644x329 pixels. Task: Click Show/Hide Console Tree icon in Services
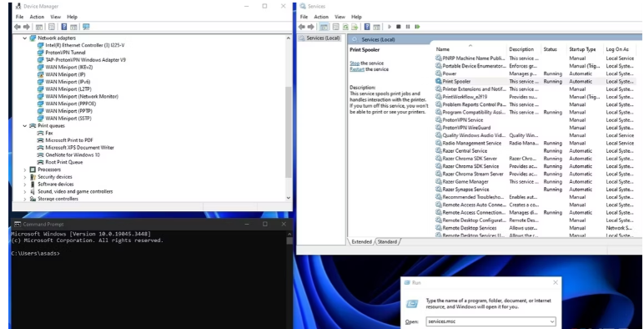click(324, 27)
